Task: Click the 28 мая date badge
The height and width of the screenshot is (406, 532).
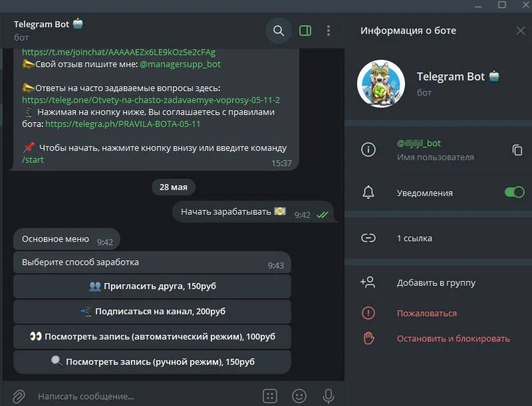Action: coord(174,187)
